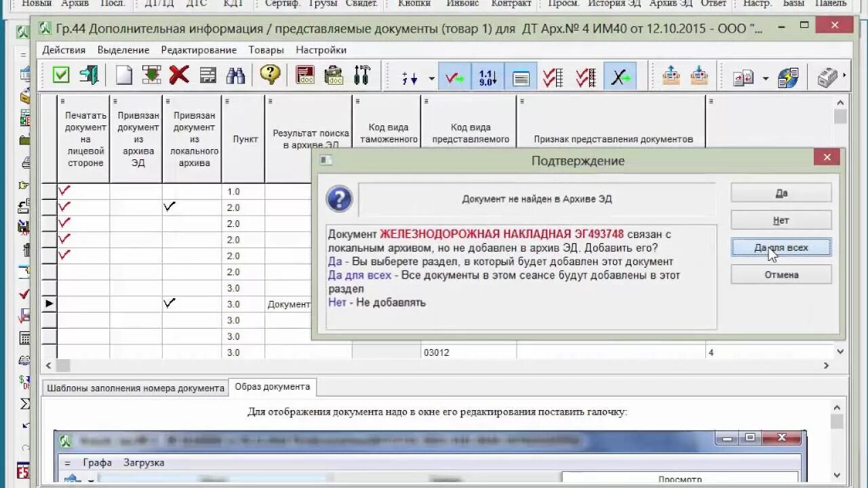Screen dimensions: 868x488
Task: Click the document copy toolbar icon
Action: click(744, 77)
